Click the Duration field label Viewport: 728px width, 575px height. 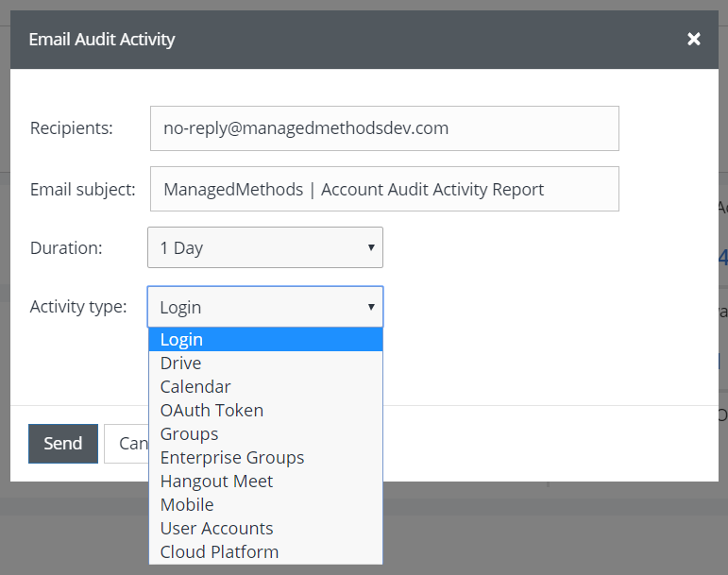[x=66, y=248]
